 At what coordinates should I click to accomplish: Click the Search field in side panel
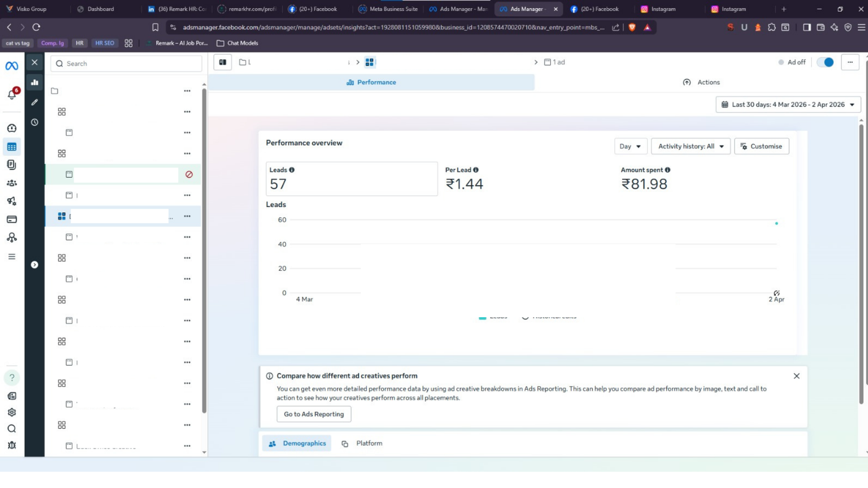click(126, 63)
